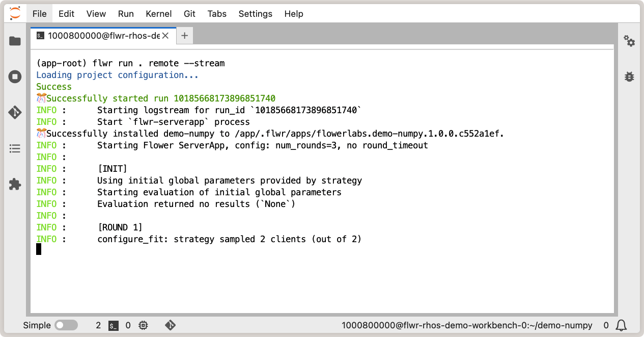Click the kernel chip icon in status bar
This screenshot has height=337, width=644.
coord(143,325)
